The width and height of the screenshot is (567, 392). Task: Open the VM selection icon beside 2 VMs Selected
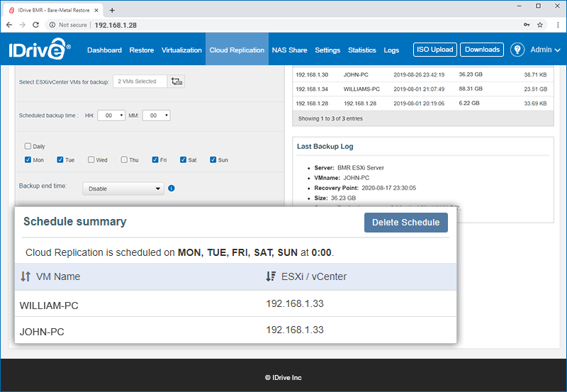point(176,82)
